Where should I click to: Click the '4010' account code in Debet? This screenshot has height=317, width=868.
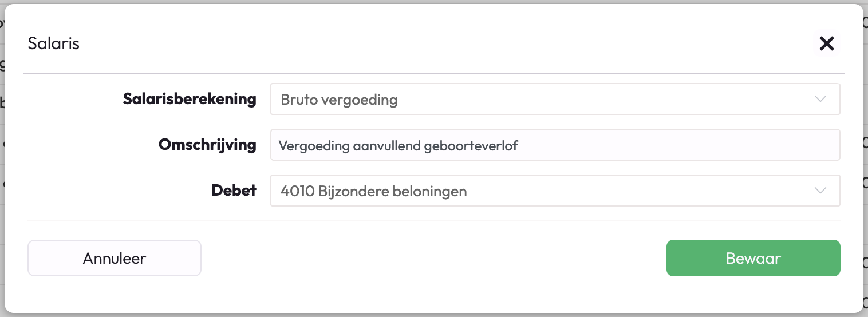click(x=298, y=191)
